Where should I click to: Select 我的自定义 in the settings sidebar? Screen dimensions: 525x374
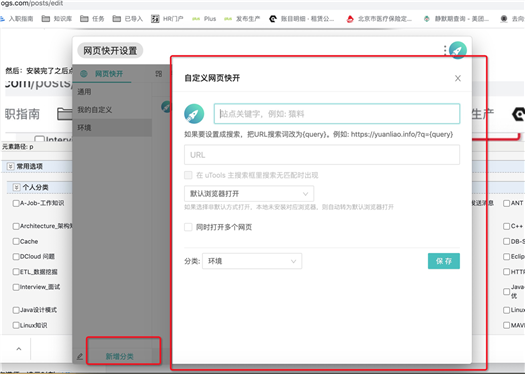pyautogui.click(x=112, y=109)
